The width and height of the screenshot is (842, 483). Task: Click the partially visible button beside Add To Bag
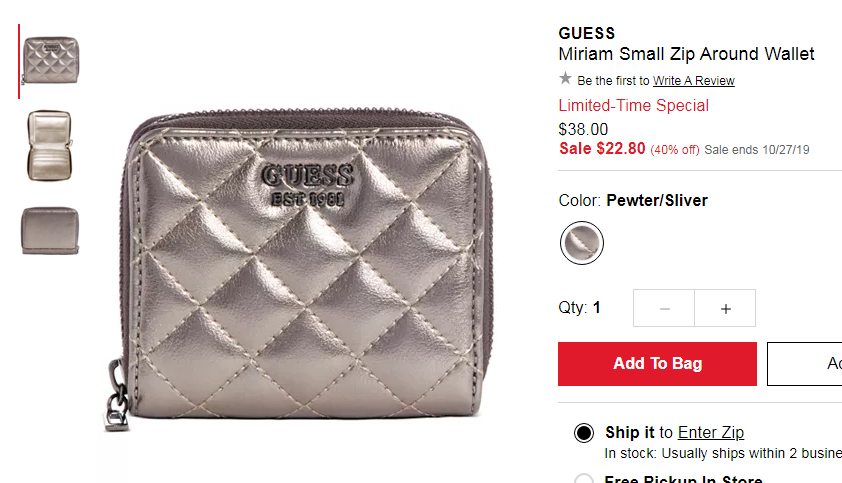804,364
